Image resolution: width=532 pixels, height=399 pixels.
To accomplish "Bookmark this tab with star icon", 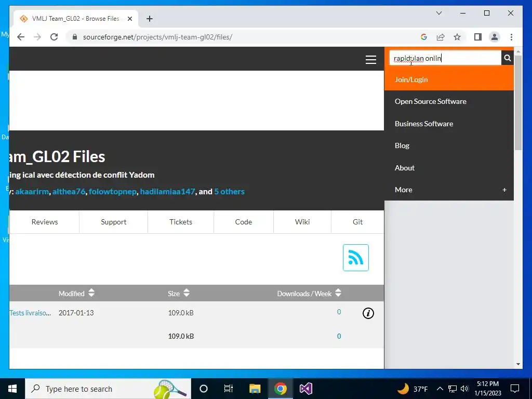I will [x=457, y=37].
